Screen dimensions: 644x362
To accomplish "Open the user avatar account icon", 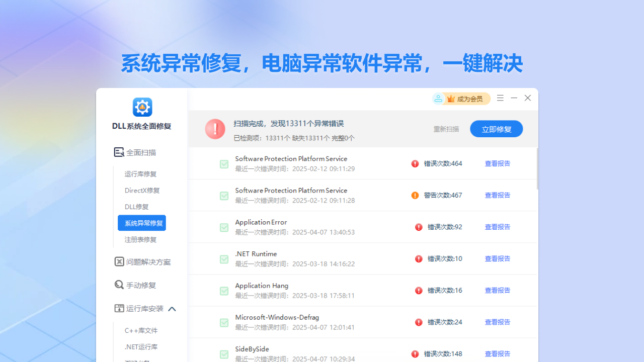I will pos(438,99).
